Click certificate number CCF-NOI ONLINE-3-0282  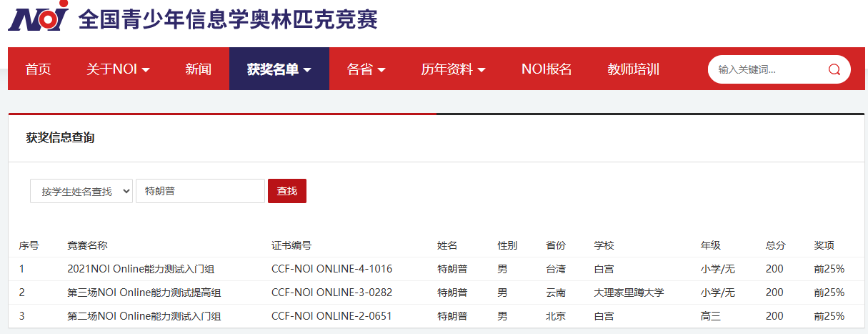click(331, 293)
